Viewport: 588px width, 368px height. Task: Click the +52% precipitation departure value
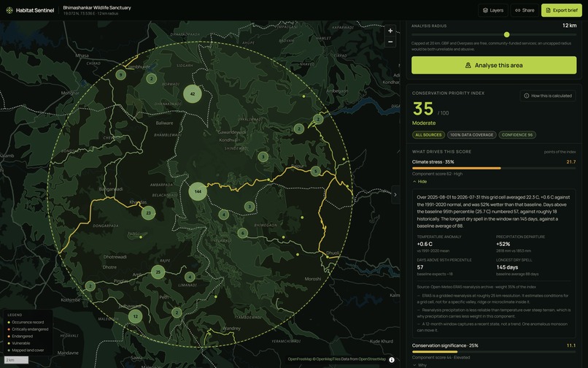pos(503,244)
